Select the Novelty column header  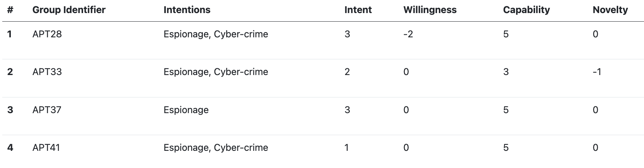[x=610, y=10]
